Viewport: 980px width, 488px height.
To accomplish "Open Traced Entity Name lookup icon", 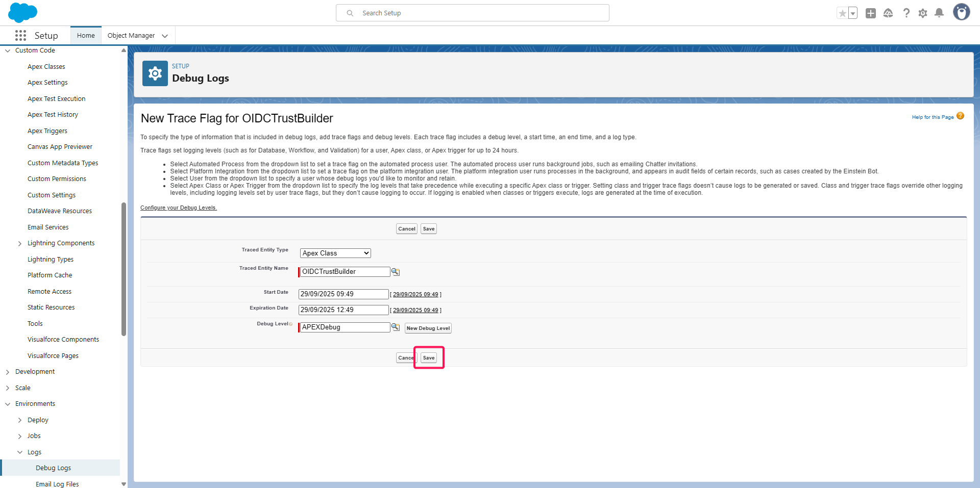I will pos(395,272).
